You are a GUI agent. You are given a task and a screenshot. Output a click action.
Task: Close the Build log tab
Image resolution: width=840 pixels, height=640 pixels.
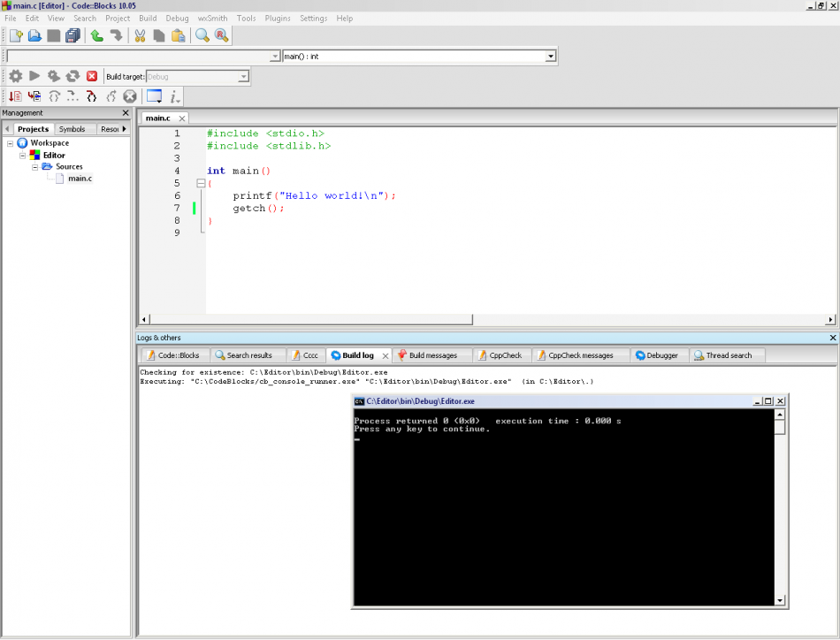(386, 355)
